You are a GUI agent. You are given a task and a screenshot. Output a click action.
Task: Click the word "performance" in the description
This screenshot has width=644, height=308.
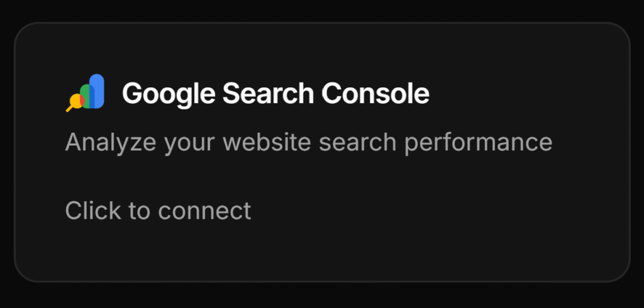(478, 143)
